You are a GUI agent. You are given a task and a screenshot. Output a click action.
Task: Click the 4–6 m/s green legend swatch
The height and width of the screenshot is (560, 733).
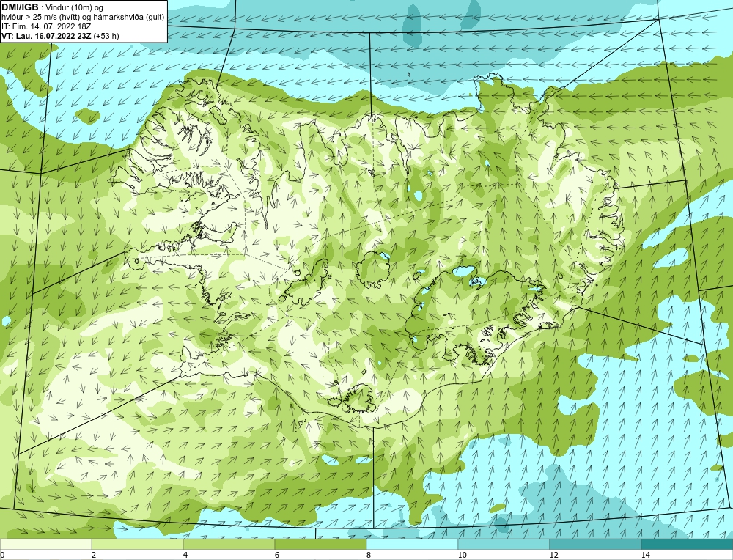click(229, 544)
